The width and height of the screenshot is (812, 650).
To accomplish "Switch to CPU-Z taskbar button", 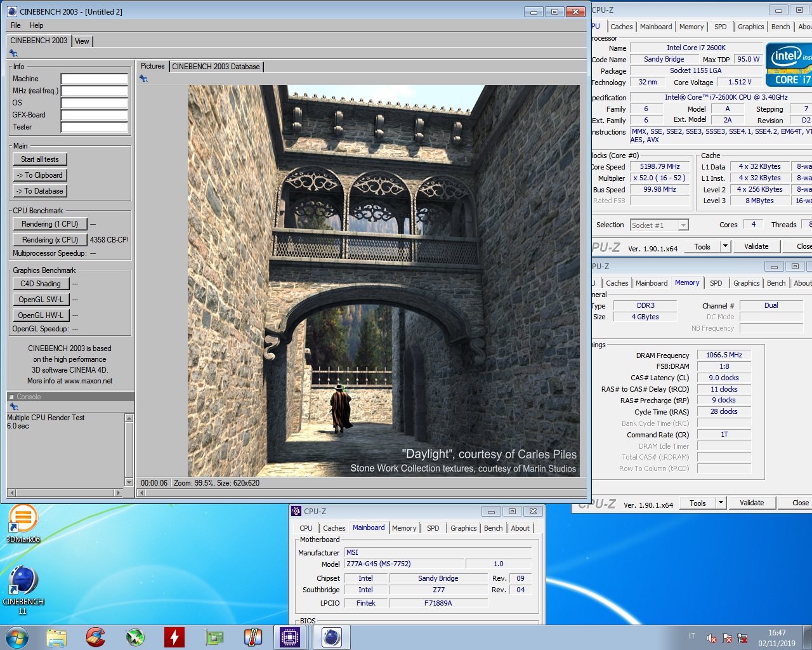I will click(290, 637).
